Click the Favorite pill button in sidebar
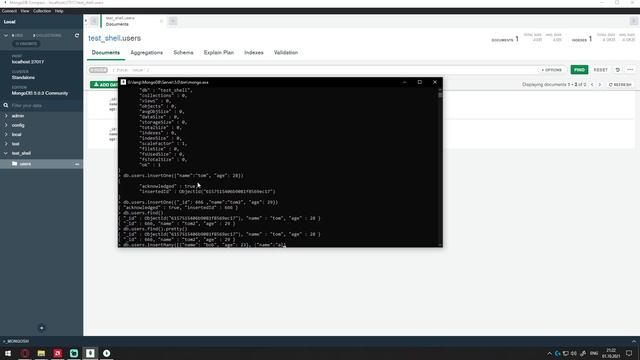 click(26, 44)
